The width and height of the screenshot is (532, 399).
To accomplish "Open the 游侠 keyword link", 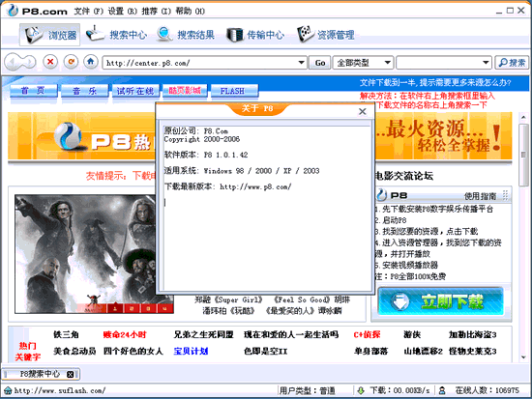I will [x=412, y=334].
